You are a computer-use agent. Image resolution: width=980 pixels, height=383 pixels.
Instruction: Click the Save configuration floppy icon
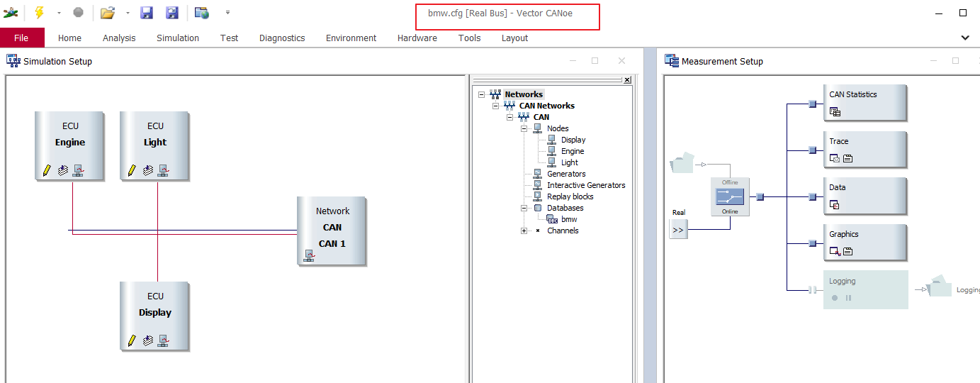(147, 12)
